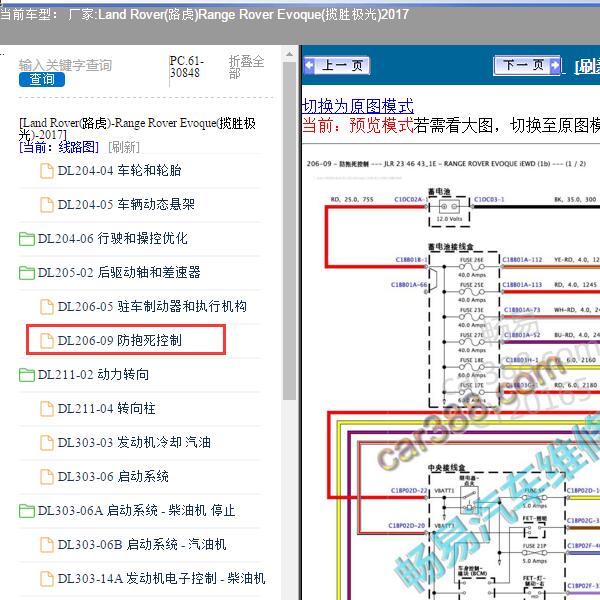Open DL303-14A 发动机电子控制 - 柴油机 document
The width and height of the screenshot is (600, 600).
161,578
